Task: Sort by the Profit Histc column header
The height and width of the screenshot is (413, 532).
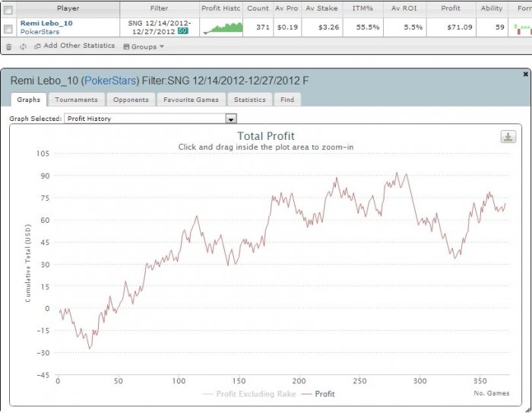Action: click(x=221, y=8)
